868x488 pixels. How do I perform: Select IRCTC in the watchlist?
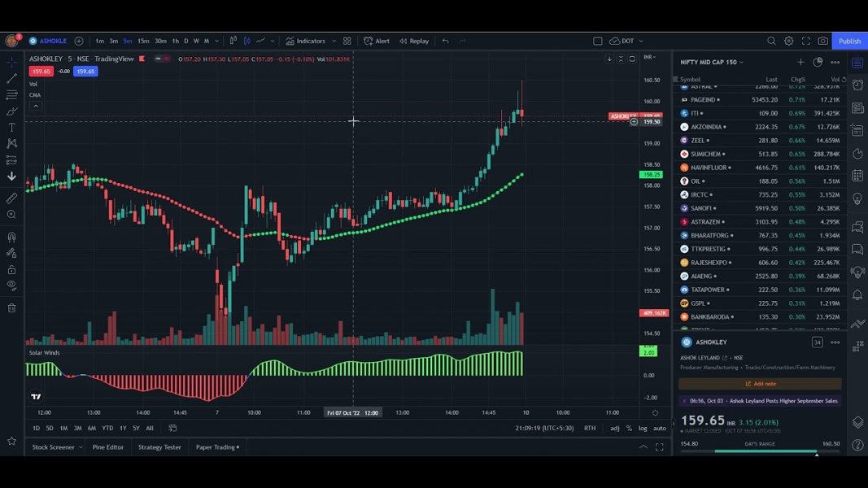tap(760, 194)
